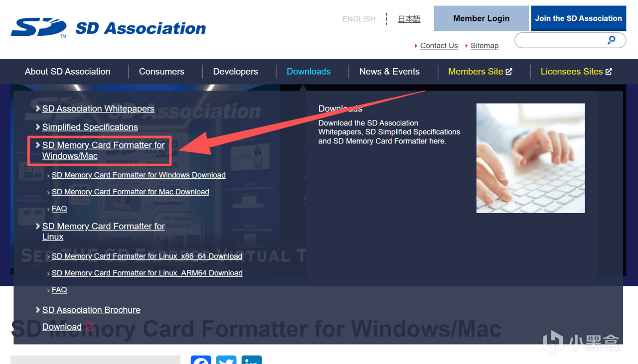638x364 pixels.
Task: Go to the Members Site
Action: coord(480,72)
